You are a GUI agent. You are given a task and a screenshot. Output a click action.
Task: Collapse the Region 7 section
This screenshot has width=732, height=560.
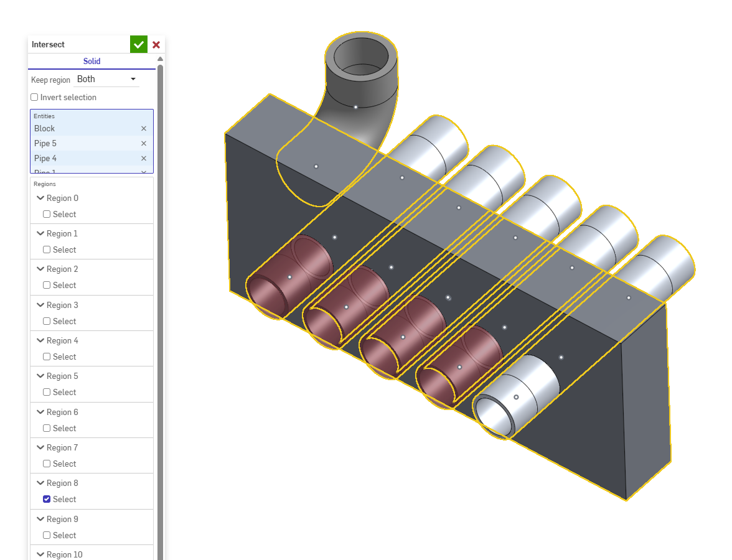pos(40,447)
